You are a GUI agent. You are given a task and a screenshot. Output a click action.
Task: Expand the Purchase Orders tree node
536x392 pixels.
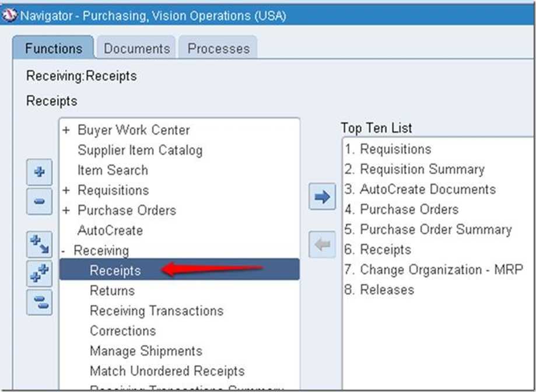[x=66, y=211]
